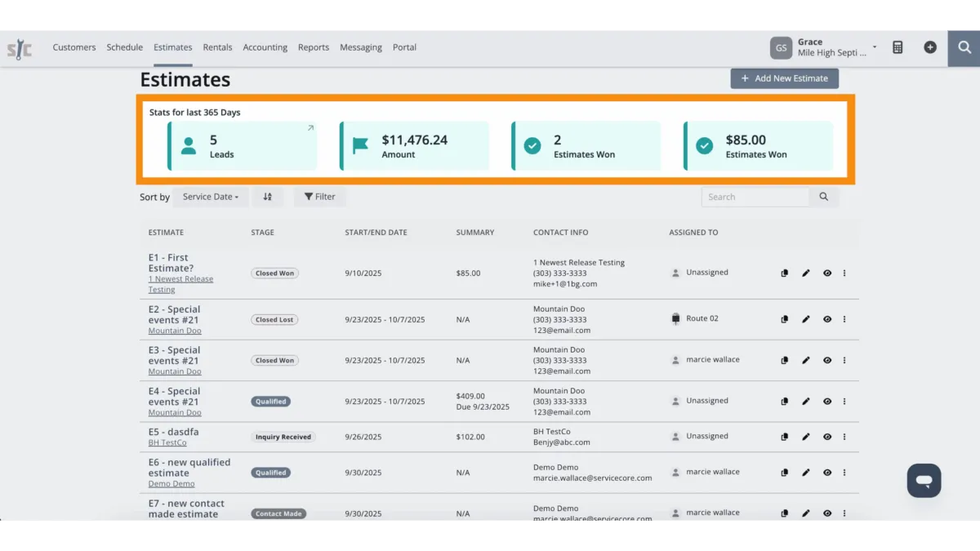The width and height of the screenshot is (980, 551).
Task: Edit estimate E1 with pencil icon
Action: pyautogui.click(x=806, y=273)
